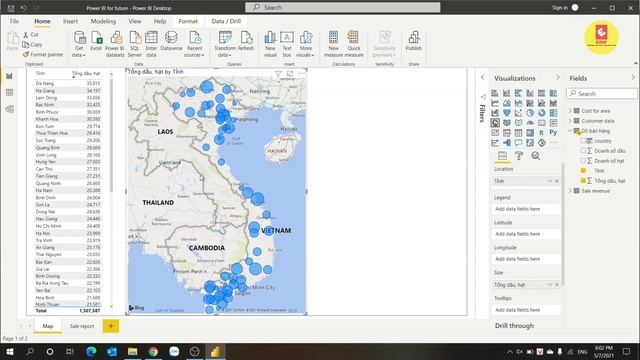Open the Modeling ribbon tab
The width and height of the screenshot is (640, 360).
103,21
